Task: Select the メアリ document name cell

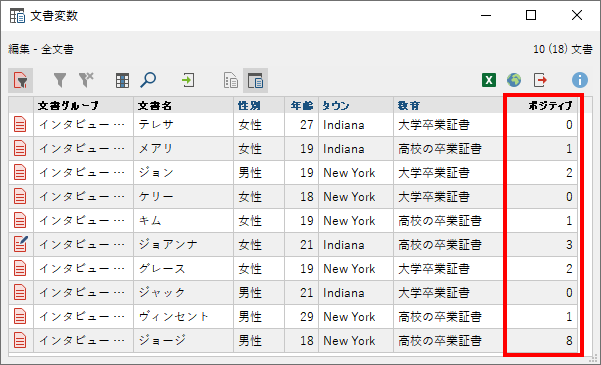Action: point(183,148)
